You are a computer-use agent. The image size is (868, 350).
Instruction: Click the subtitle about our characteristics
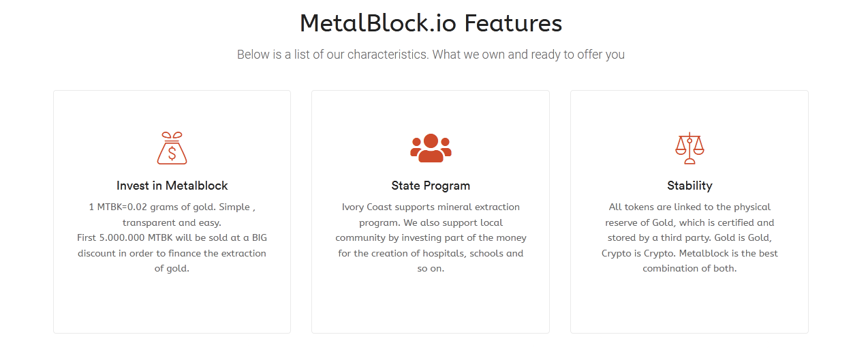click(x=431, y=55)
